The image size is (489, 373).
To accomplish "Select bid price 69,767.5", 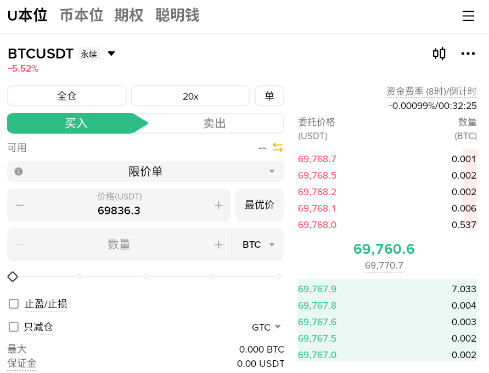I will 317,338.
